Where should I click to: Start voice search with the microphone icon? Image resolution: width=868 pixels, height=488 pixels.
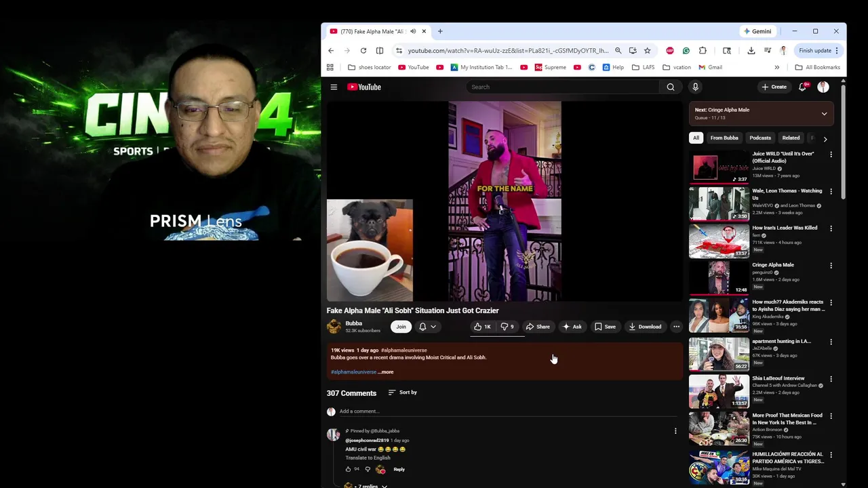pyautogui.click(x=695, y=87)
